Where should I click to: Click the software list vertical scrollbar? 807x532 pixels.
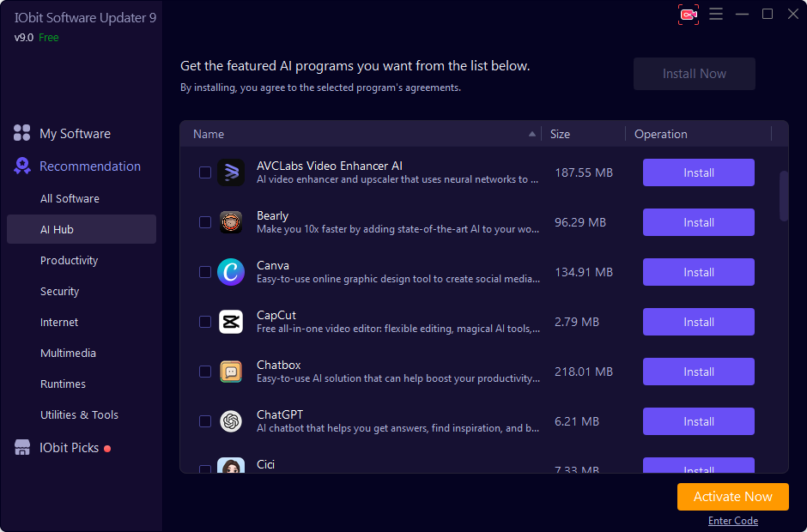(784, 196)
